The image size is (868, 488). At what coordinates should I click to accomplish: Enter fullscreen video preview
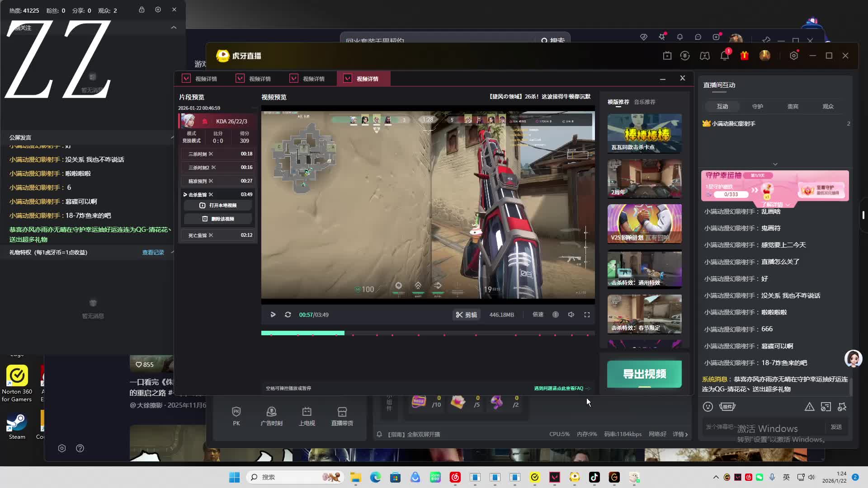[587, 314]
